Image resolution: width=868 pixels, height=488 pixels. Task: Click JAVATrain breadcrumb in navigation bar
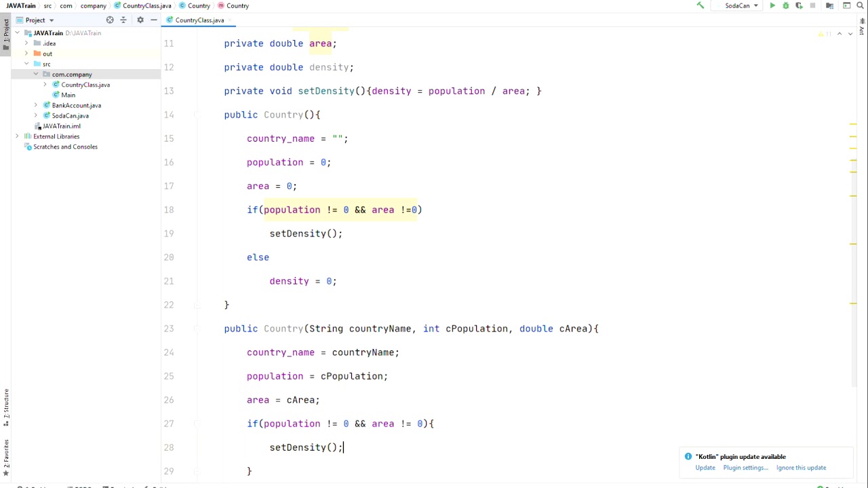[21, 5]
